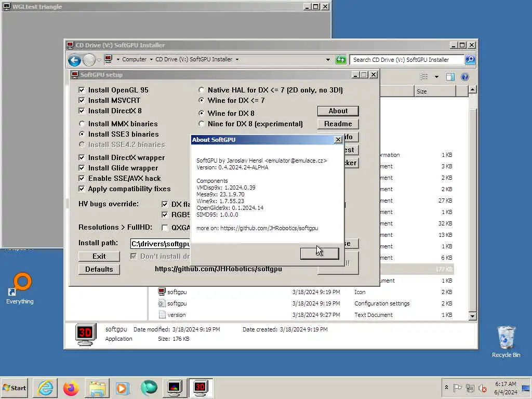Open Windows Media Player from taskbar
Viewport: 532px width, 399px height.
123,388
